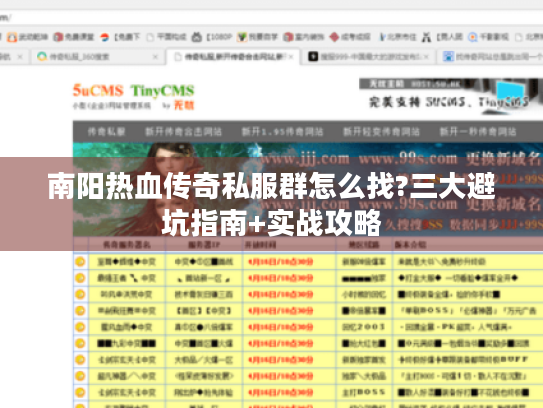Click the yellow icon on the 九彩中变 row
543x408 pixels.
click(80, 343)
